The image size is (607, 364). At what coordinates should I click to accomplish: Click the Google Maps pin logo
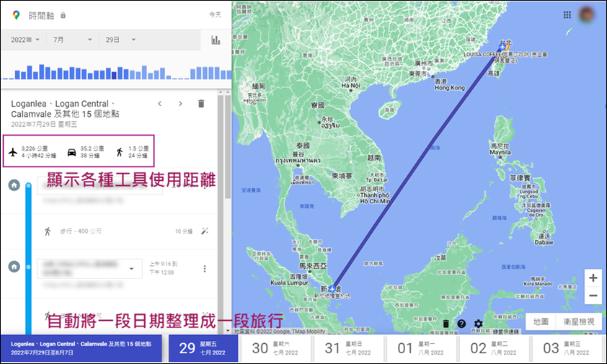pos(16,15)
